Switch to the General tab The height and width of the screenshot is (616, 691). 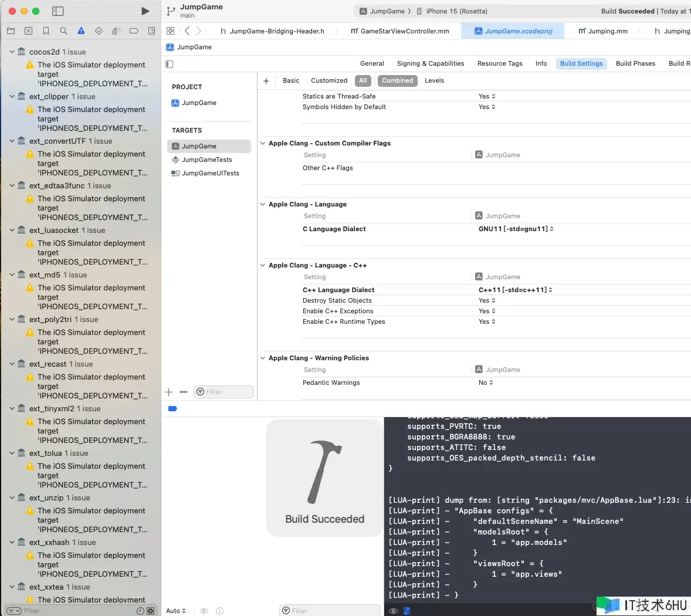(x=372, y=63)
